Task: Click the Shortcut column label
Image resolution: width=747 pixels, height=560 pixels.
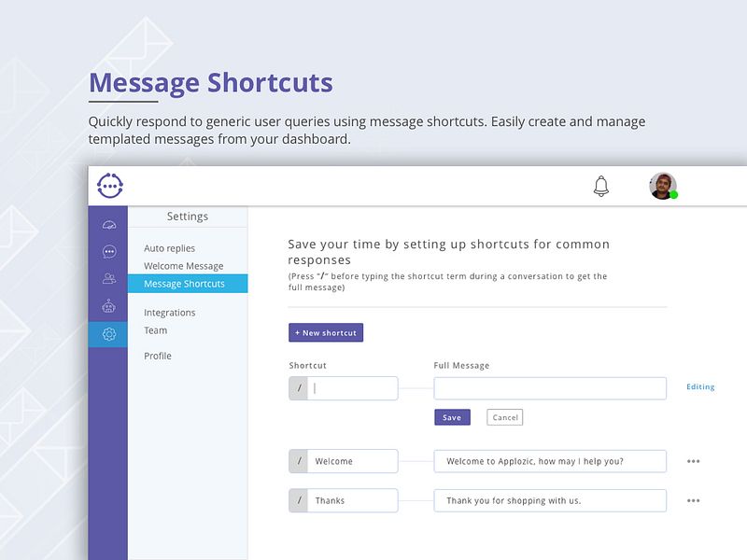Action: pos(308,366)
